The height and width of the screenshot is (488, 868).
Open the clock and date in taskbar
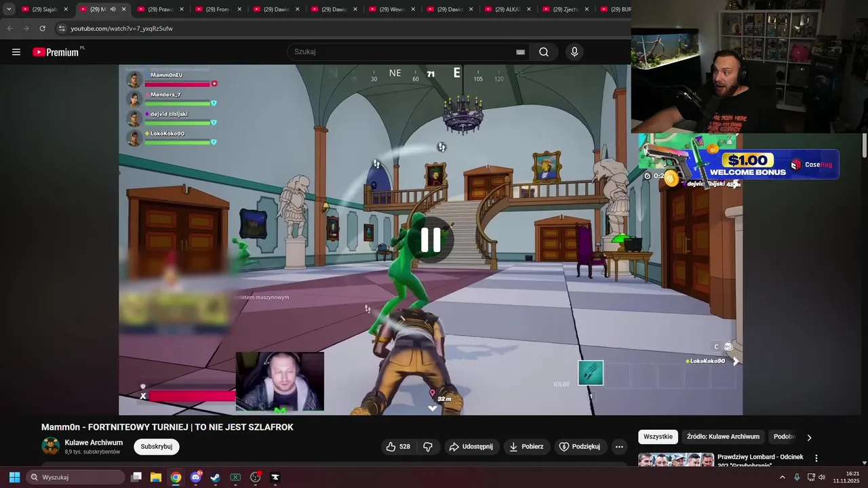[846, 477]
